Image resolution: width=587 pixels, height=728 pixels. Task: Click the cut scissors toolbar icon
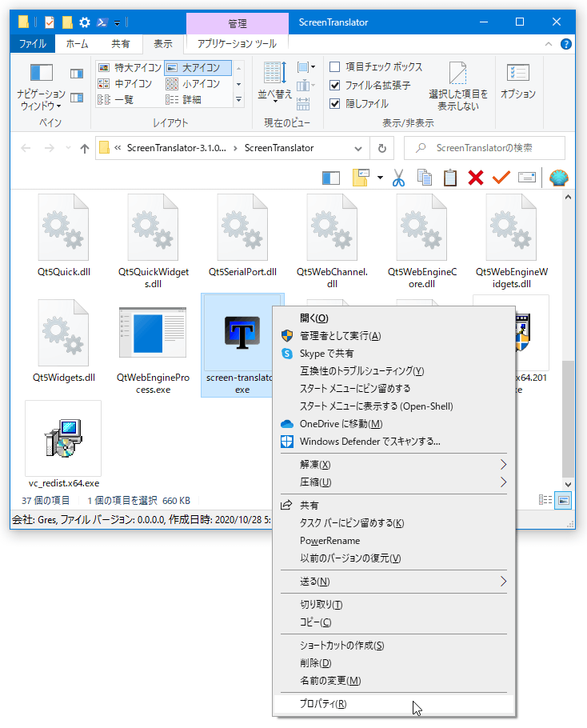tap(398, 178)
